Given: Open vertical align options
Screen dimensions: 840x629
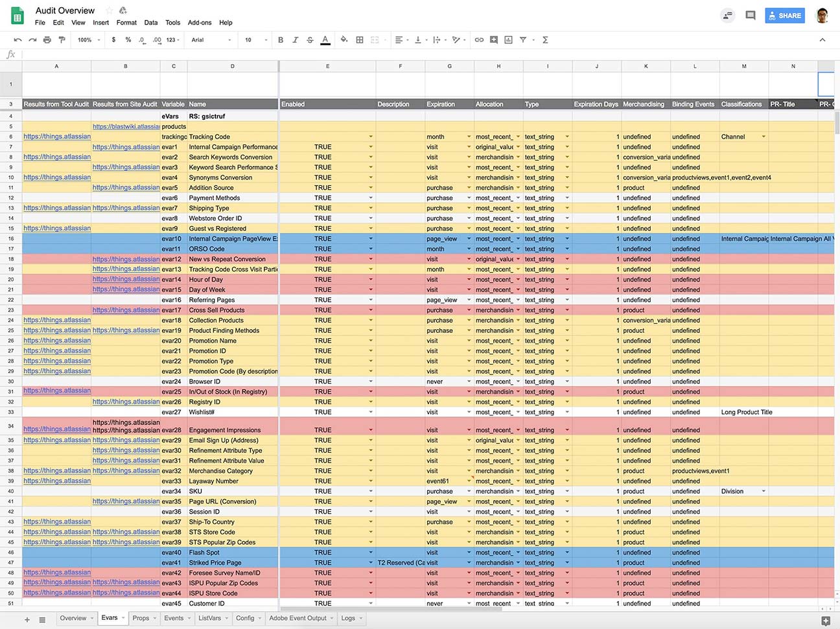Looking at the screenshot, I should pyautogui.click(x=420, y=40).
